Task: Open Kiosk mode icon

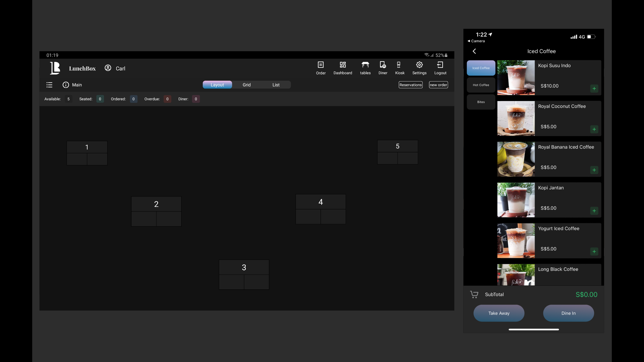Action: coord(399,65)
